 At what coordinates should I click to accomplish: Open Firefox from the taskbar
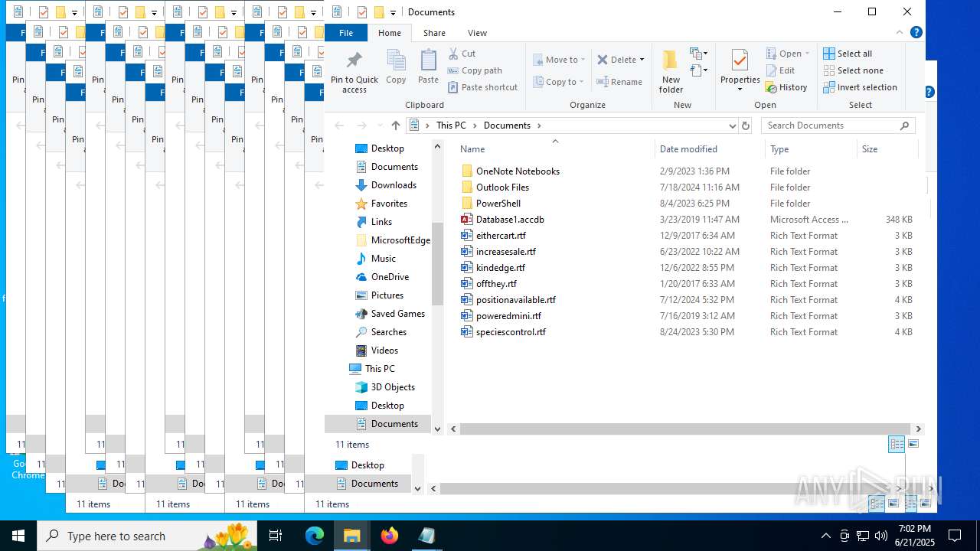pyautogui.click(x=390, y=536)
